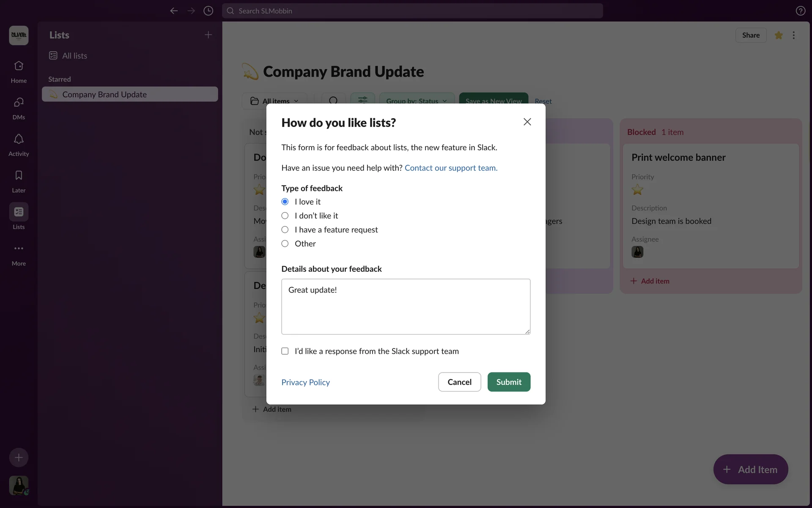Select "I have a feature request" radio

click(x=285, y=230)
